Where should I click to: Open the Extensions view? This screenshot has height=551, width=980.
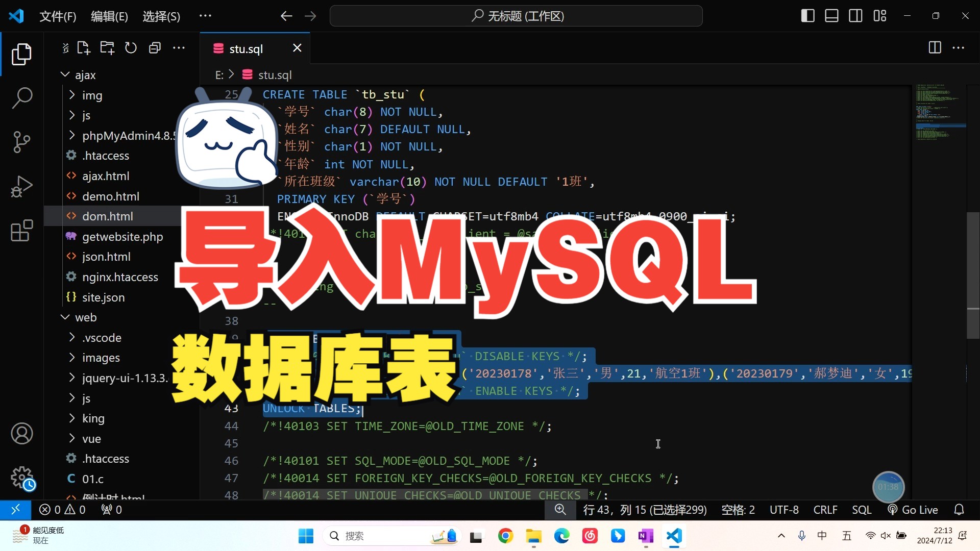22,231
